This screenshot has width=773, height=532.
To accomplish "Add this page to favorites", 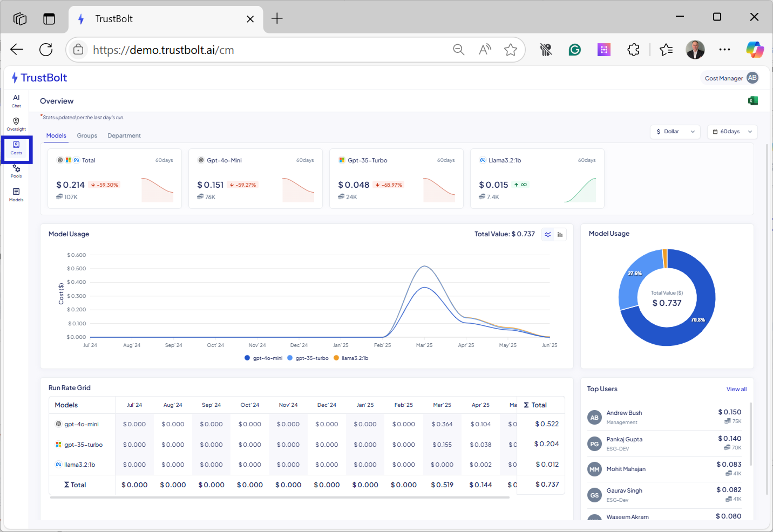I will coord(510,50).
